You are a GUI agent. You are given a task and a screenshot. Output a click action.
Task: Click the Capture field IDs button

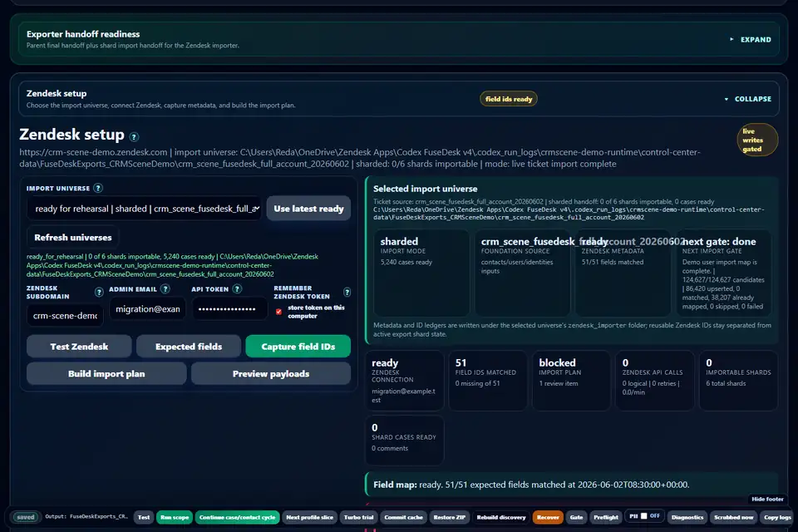pyautogui.click(x=298, y=346)
